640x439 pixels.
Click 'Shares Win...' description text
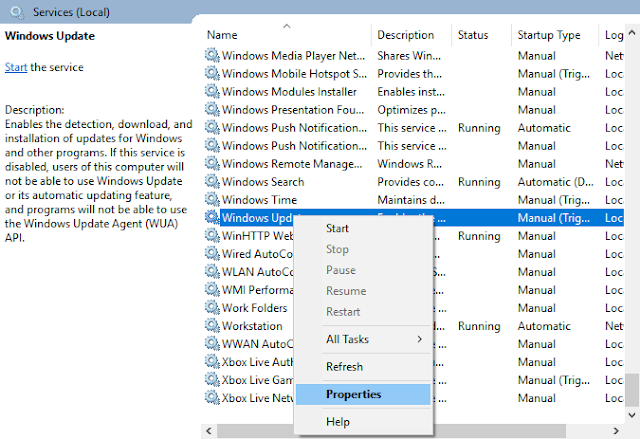(409, 55)
